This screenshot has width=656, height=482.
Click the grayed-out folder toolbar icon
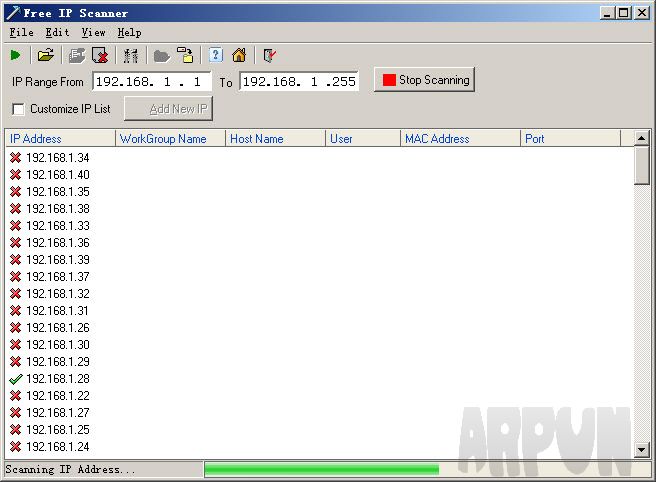click(162, 56)
